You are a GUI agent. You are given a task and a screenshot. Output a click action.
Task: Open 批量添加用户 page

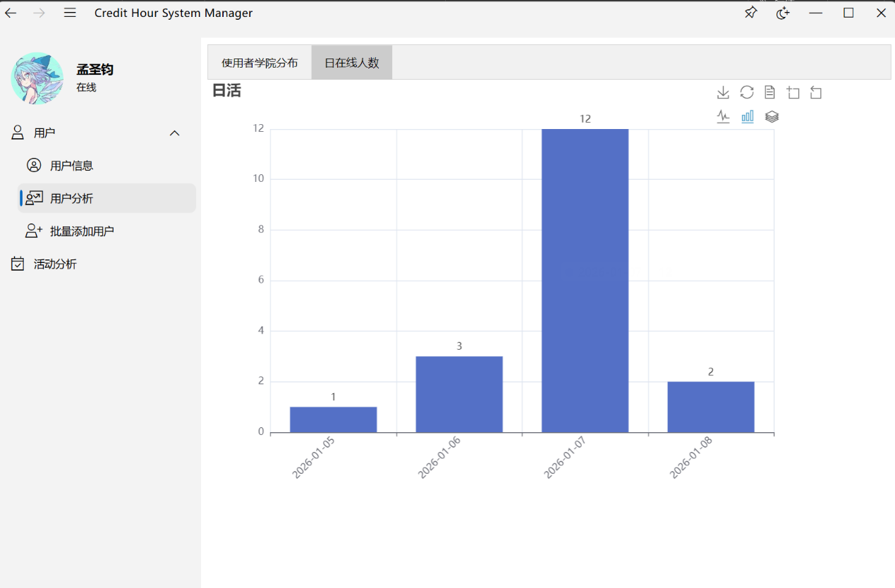tap(82, 231)
